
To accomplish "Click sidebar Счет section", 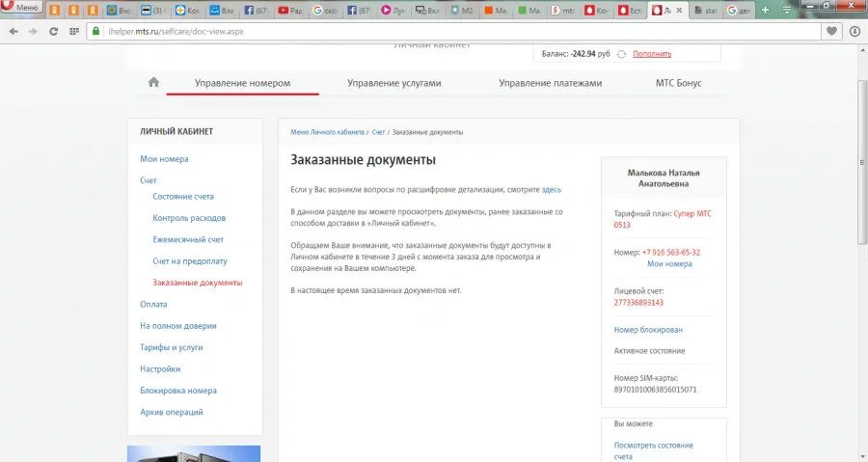I will point(149,180).
